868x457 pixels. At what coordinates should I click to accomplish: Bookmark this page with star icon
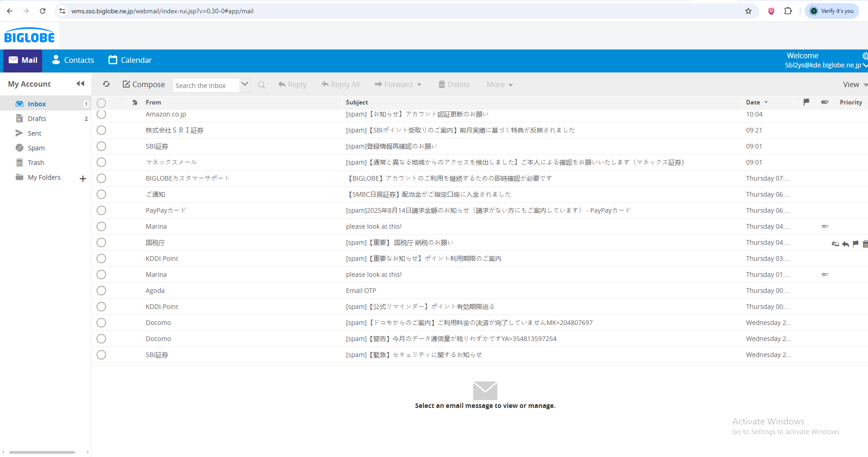coord(748,11)
